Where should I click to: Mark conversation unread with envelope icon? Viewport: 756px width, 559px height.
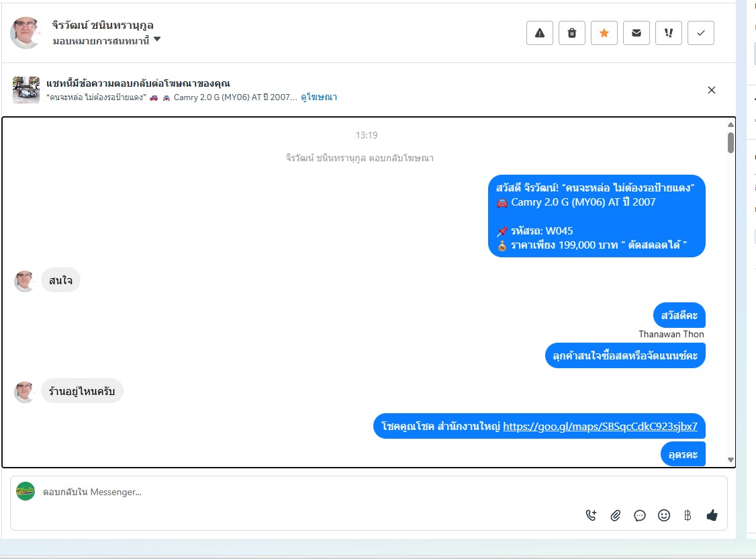[636, 33]
